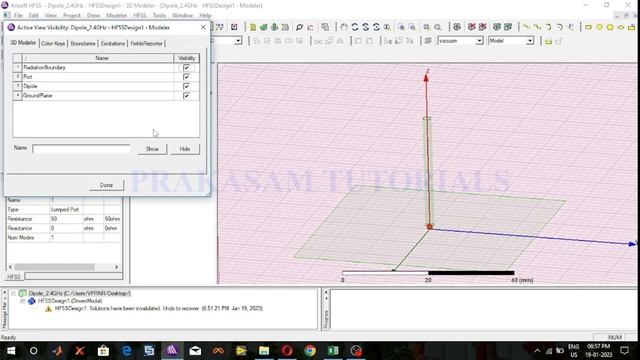The image size is (640, 360).
Task: Click the material assign icon beside vacuum
Action: point(428,41)
